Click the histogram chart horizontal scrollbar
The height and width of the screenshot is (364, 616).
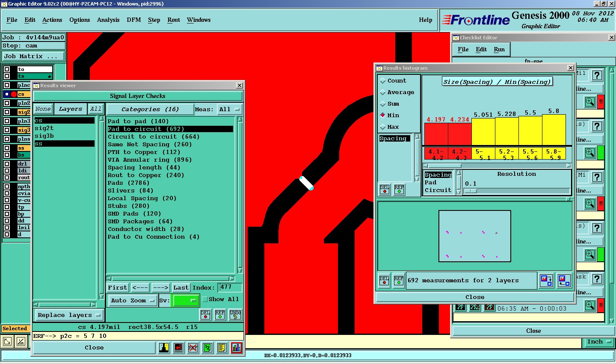(x=498, y=166)
